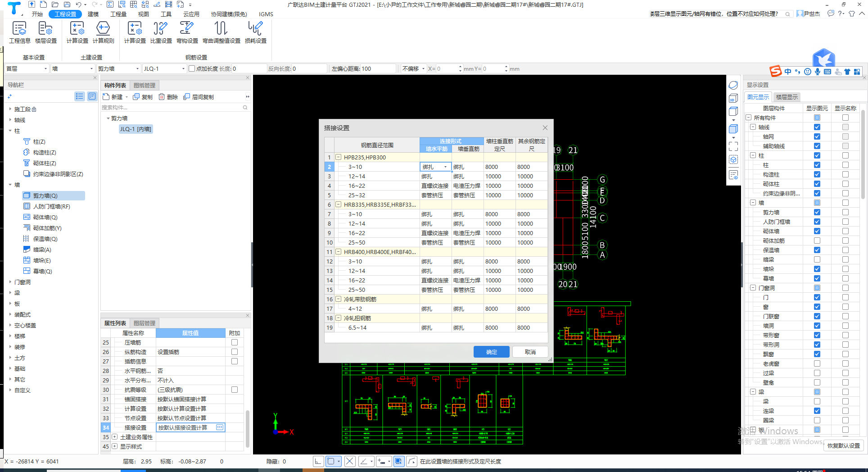Open 弯钩设置 hook settings icon
Viewport: 868px width, 472px height.
pyautogui.click(x=187, y=32)
